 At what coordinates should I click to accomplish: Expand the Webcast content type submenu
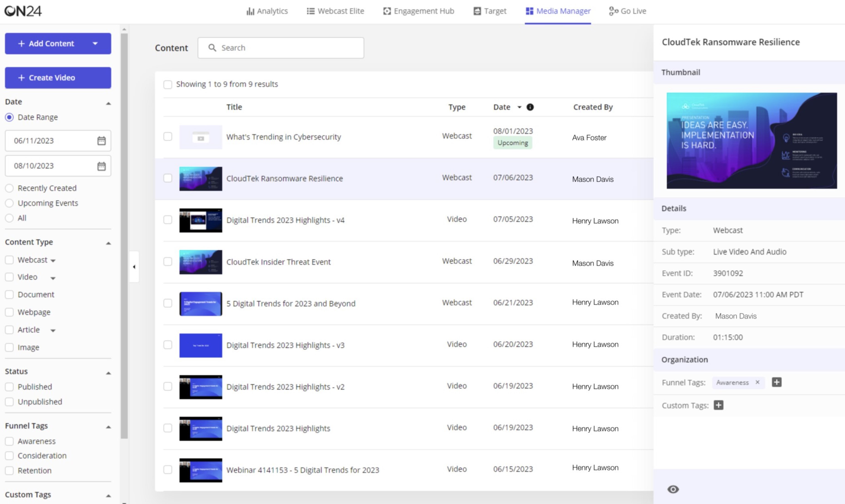tap(53, 261)
